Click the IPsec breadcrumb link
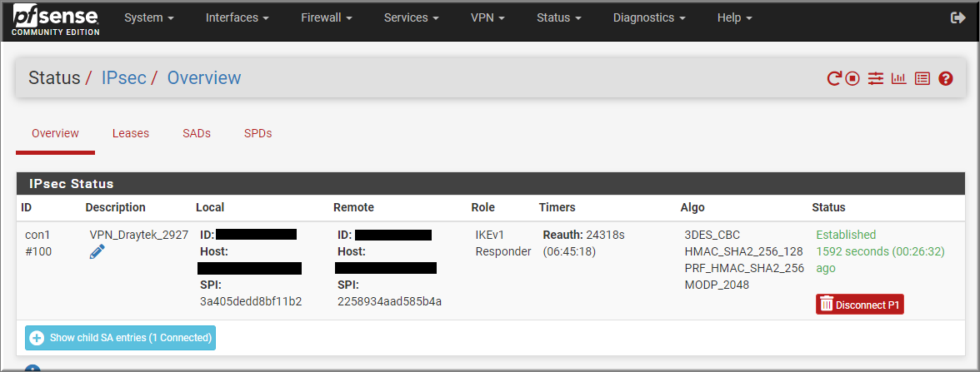Viewport: 980px width, 372px height. tap(123, 78)
